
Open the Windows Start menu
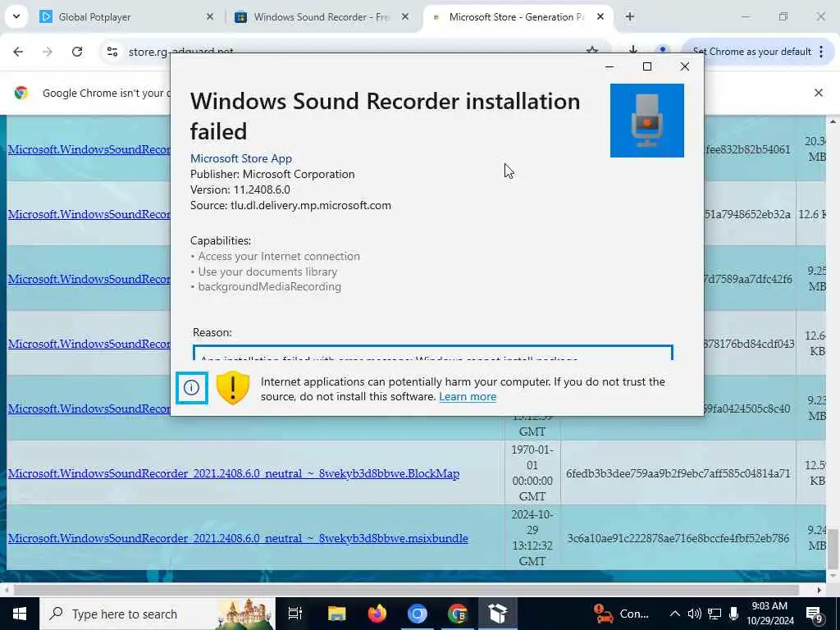point(20,614)
